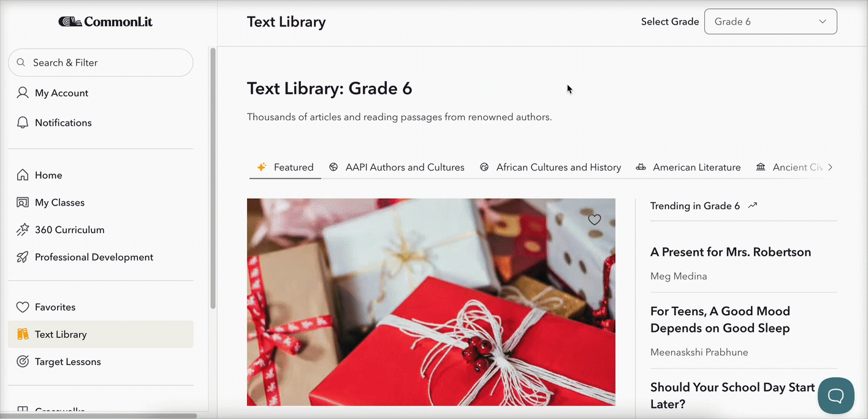Image resolution: width=868 pixels, height=419 pixels.
Task: Click the My Classes icon
Action: (23, 202)
